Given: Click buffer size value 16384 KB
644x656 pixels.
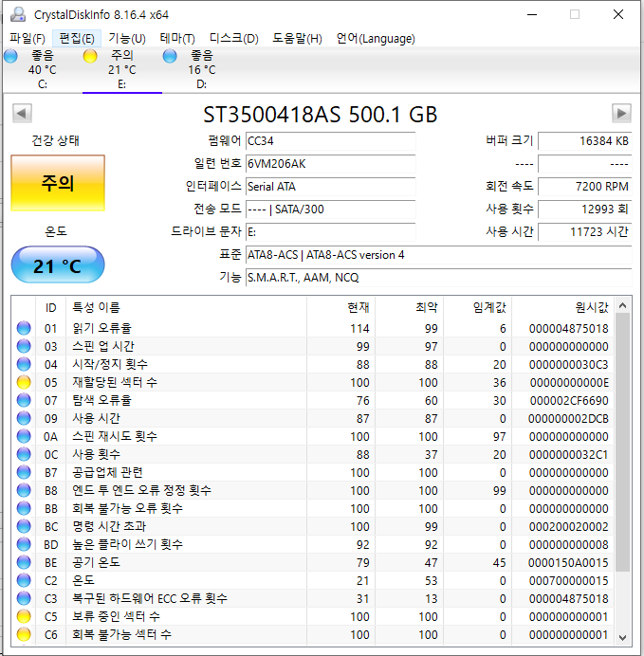Looking at the screenshot, I should tap(584, 141).
